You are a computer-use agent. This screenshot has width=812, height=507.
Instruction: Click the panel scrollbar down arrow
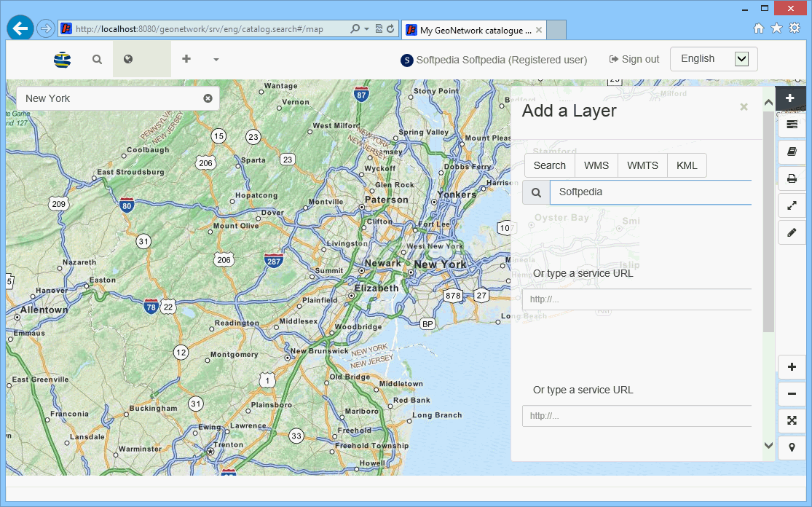[x=768, y=445]
